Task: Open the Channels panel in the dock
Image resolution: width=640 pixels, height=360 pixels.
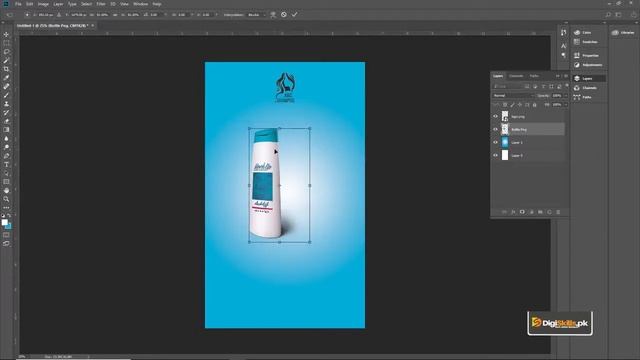Action: click(x=585, y=88)
